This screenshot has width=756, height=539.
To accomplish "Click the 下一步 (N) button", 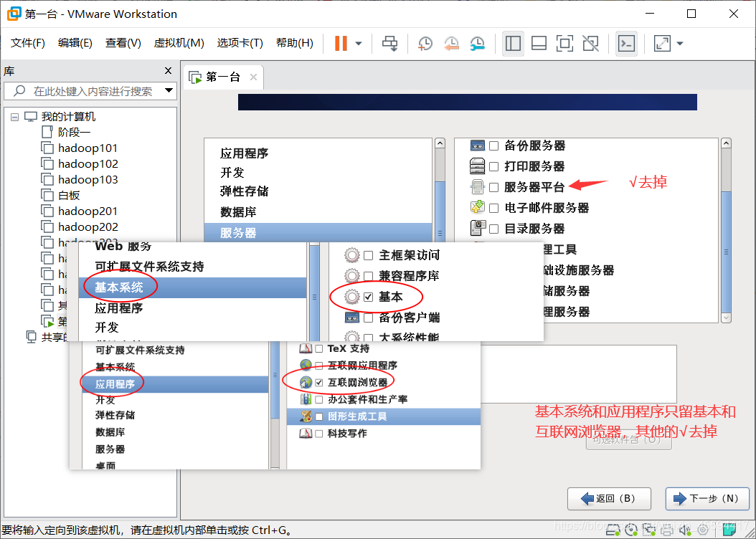I will pyautogui.click(x=707, y=499).
